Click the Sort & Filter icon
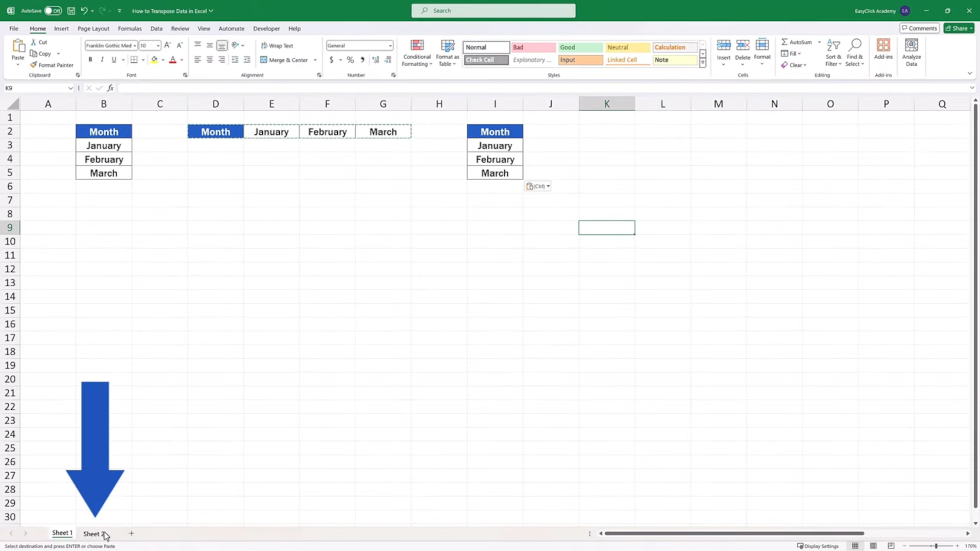This screenshot has height=551, width=980. (833, 45)
